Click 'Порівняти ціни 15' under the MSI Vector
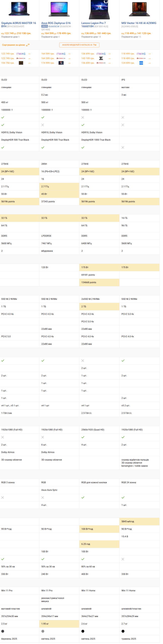The width and height of the screenshot is (163, 644). (x=131, y=37)
